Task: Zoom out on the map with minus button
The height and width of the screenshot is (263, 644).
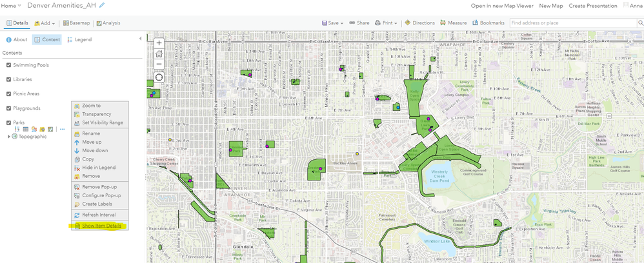Action: pyautogui.click(x=159, y=64)
